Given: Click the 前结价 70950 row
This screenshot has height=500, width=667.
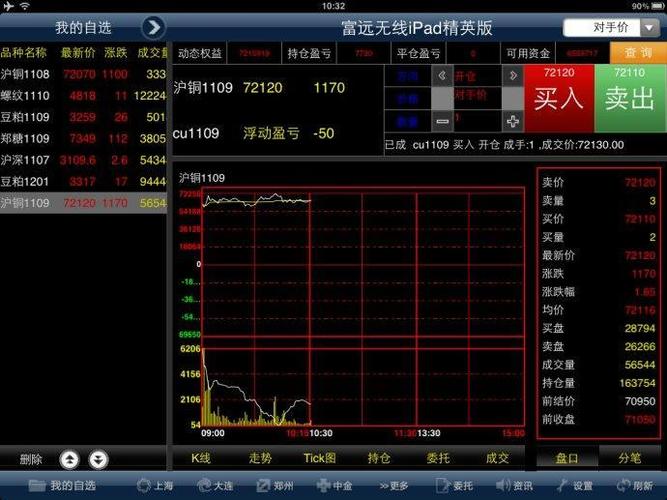Looking at the screenshot, I should coord(599,401).
